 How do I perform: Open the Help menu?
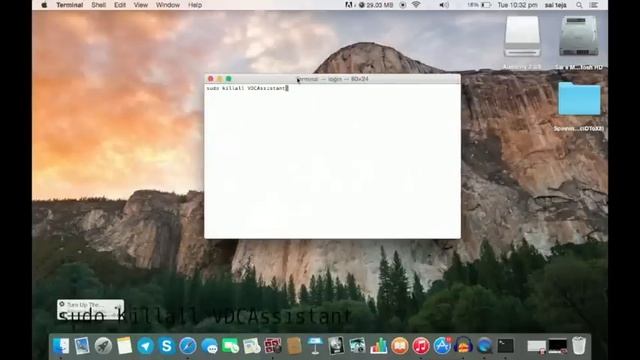click(x=195, y=5)
